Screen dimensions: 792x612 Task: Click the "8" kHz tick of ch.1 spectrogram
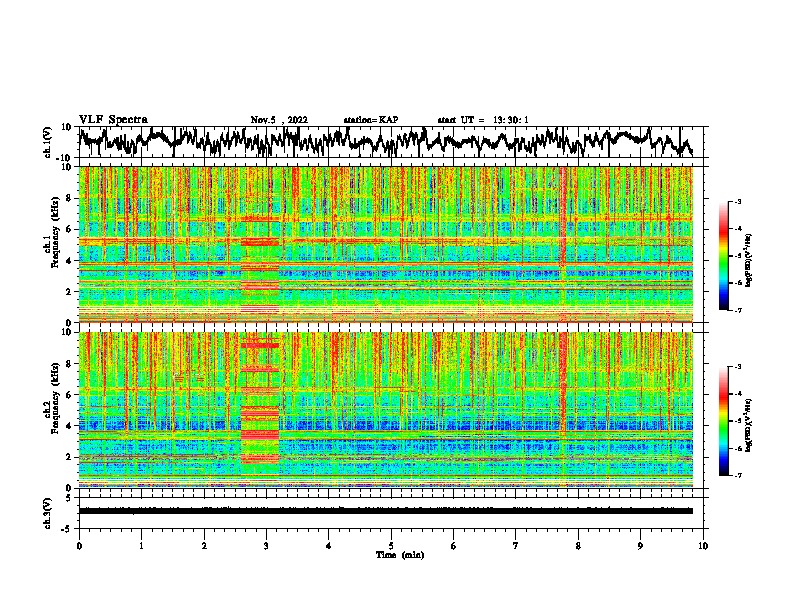(70, 198)
